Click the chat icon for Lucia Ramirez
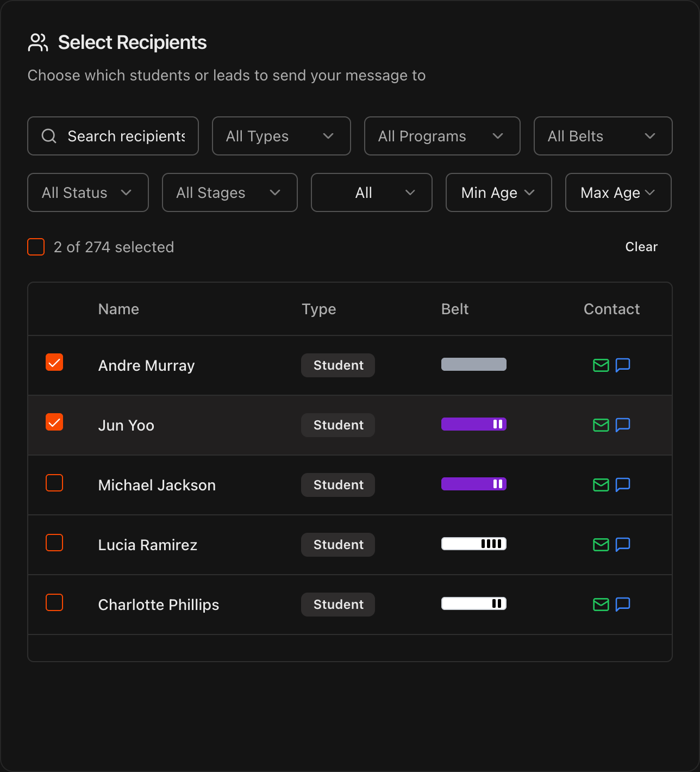The image size is (700, 772). coord(623,545)
